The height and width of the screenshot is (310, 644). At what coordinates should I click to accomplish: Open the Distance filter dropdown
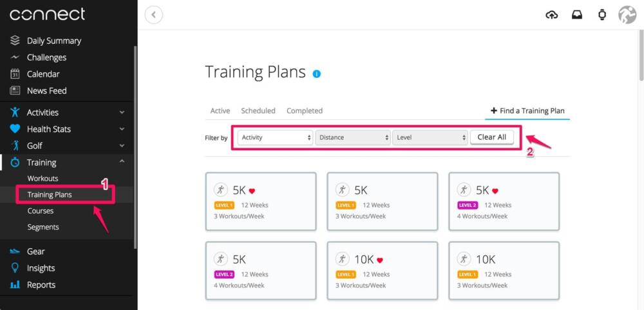click(x=353, y=137)
